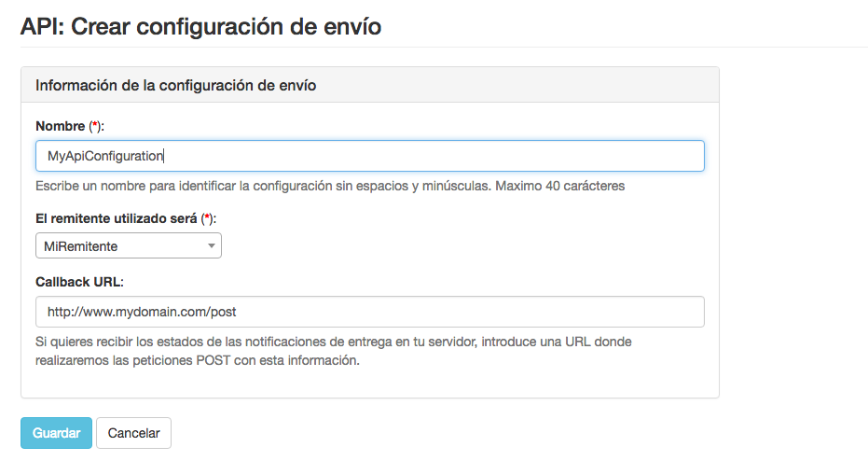Select the MiRemitente text in the sender selector
The width and height of the screenshot is (868, 461).
(81, 246)
